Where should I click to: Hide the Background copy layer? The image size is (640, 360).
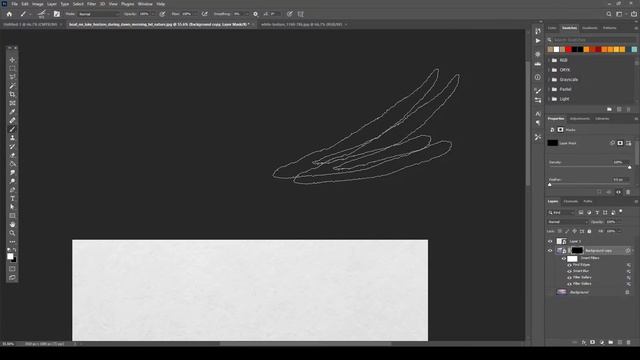tap(550, 251)
